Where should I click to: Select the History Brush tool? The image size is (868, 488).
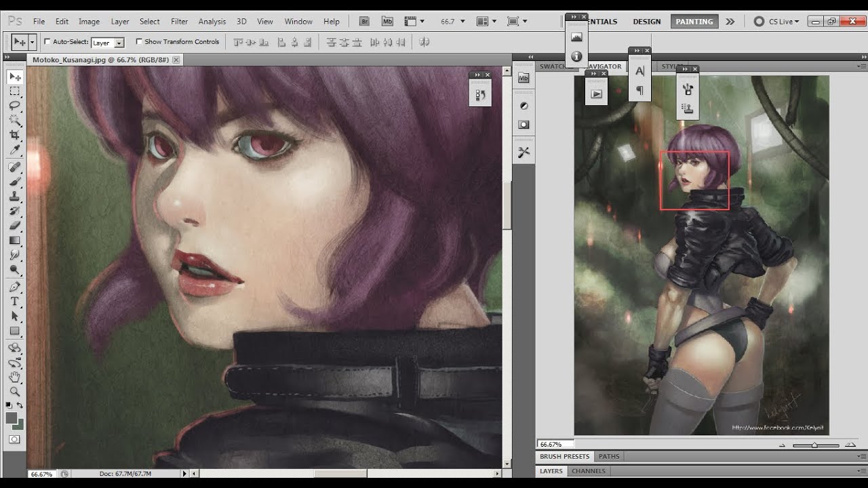point(14,211)
